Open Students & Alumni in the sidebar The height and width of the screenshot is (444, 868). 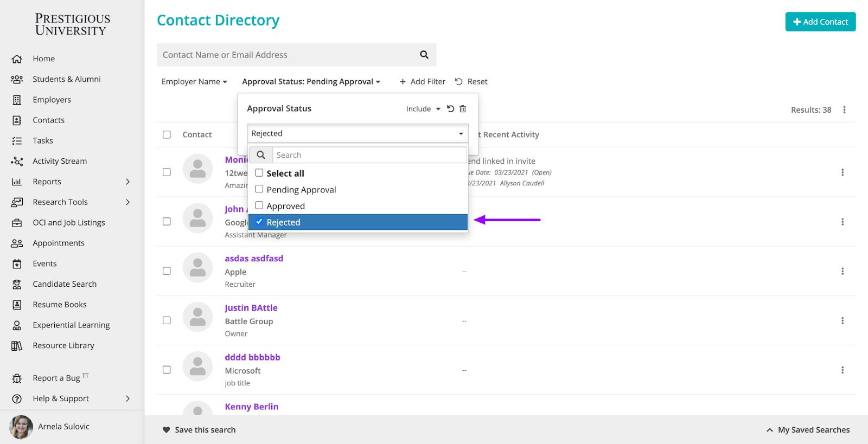pyautogui.click(x=66, y=79)
